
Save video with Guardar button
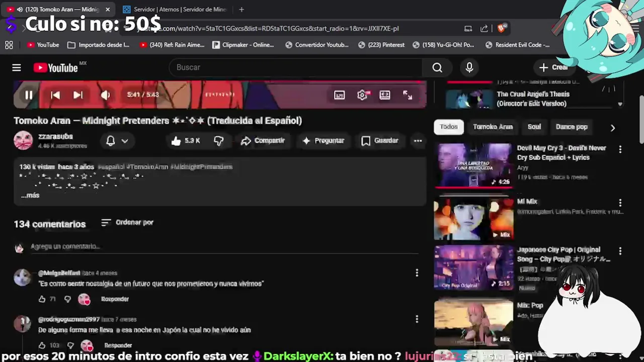click(x=380, y=141)
